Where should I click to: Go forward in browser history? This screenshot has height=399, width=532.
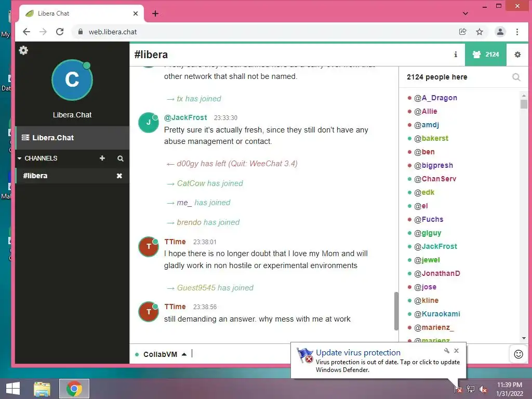(x=43, y=32)
